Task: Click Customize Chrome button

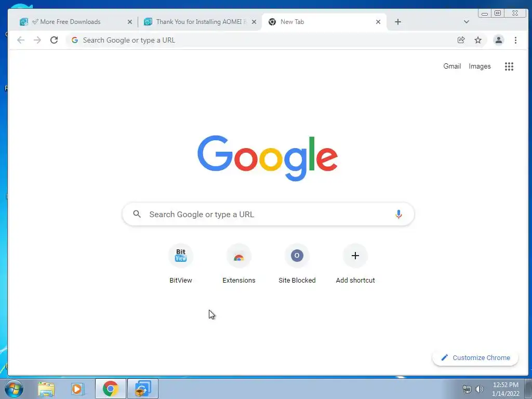Action: coord(475,357)
